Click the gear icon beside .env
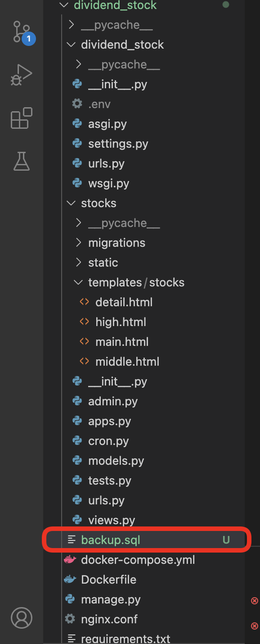 (77, 104)
